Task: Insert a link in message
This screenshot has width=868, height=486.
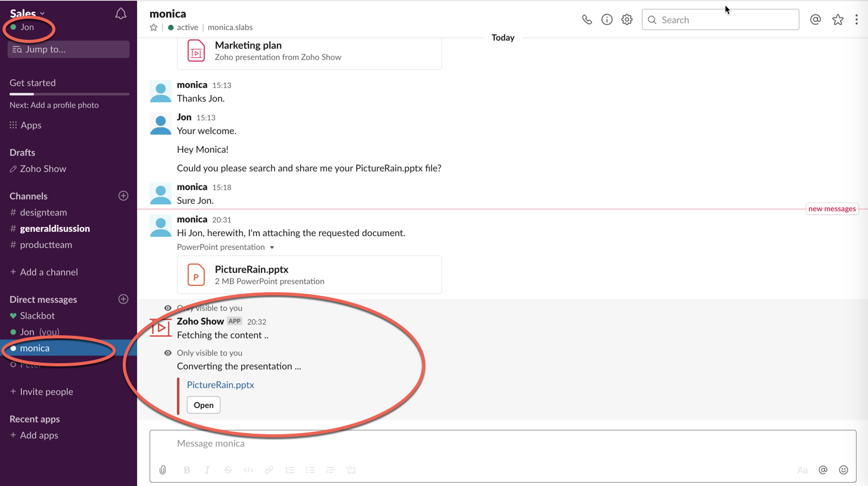Action: [x=269, y=470]
